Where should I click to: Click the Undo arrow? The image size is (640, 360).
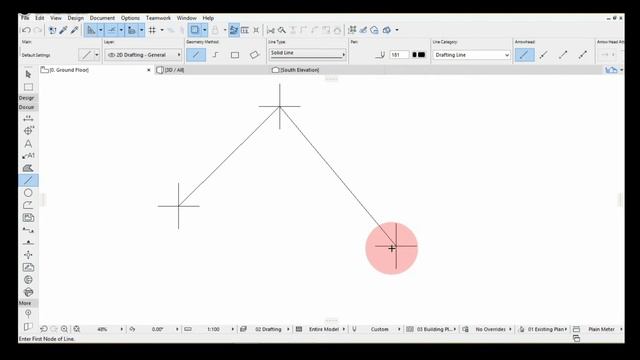(27, 30)
